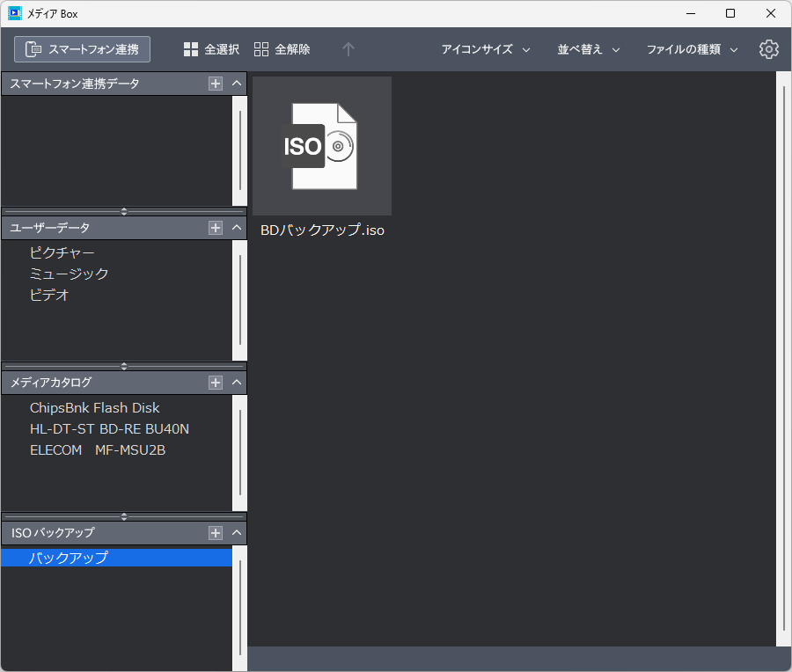Open the アイコンサイズ dropdown

pos(485,49)
